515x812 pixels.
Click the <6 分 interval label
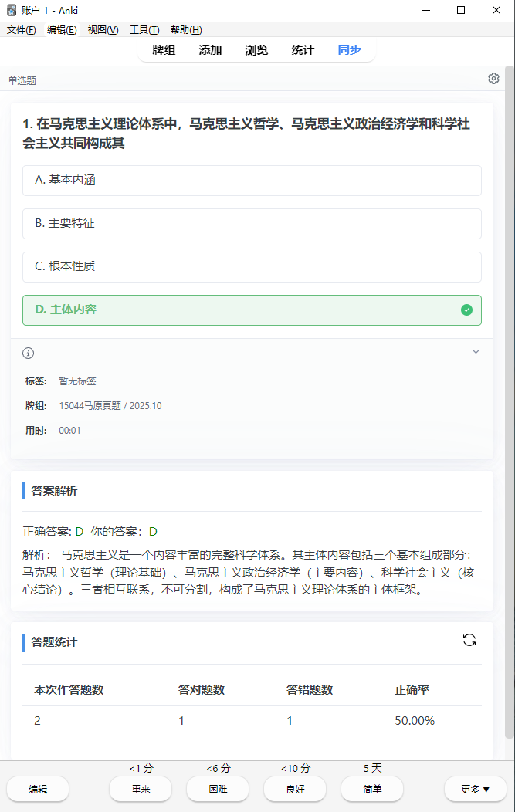tap(219, 769)
